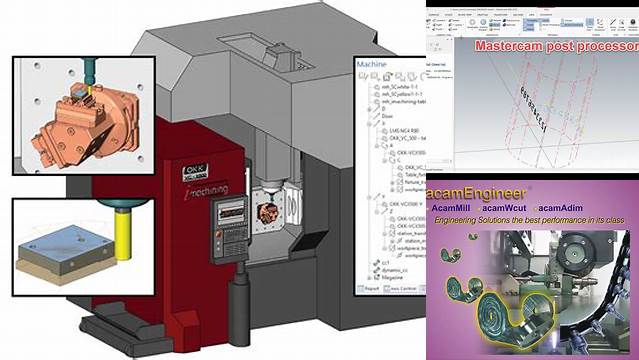Click the black sphere icon in Mastercam ribbon
This screenshot has height=360, width=639.
633,22
